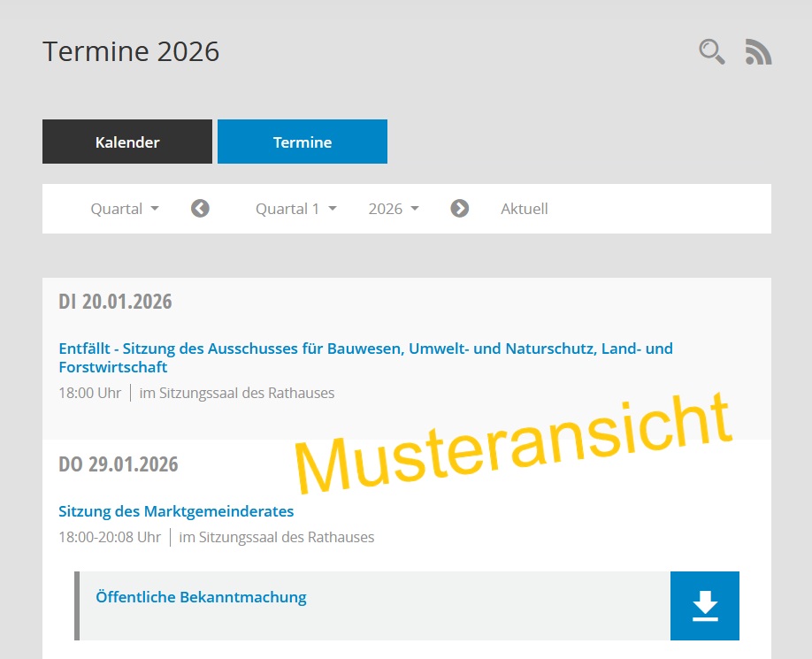
Task: Download the Öffentliche Bekanntmachung via download icon
Action: click(705, 606)
